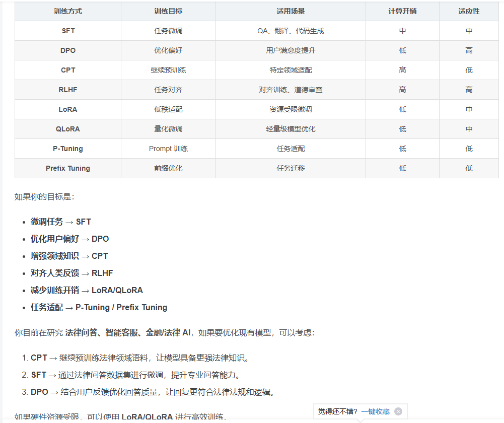The image size is (504, 423).
Task: Click the 一键收藏 link
Action: point(375,411)
